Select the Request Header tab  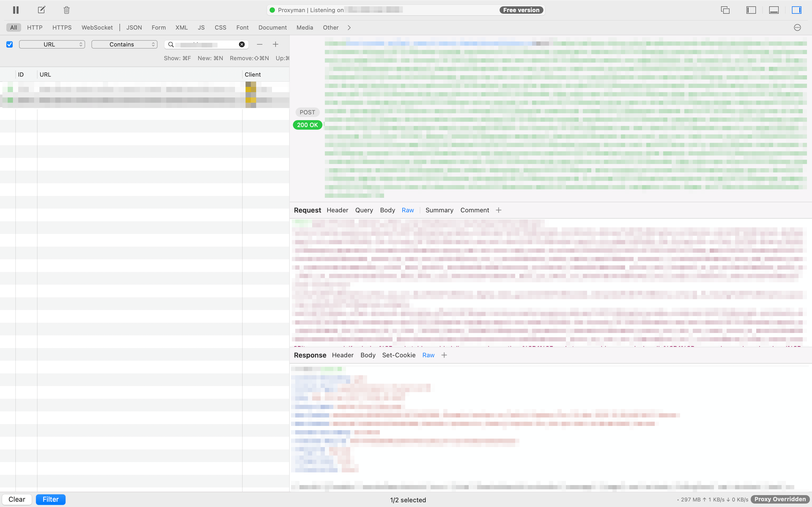coord(337,210)
